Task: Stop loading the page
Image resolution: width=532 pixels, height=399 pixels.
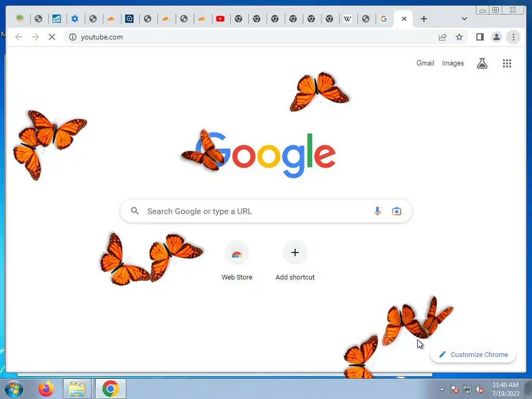Action: pos(52,37)
